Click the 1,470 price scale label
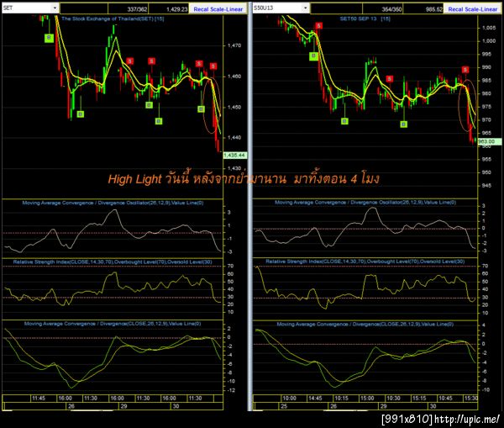Image resolution: width=504 pixels, height=428 pixels. [x=234, y=45]
